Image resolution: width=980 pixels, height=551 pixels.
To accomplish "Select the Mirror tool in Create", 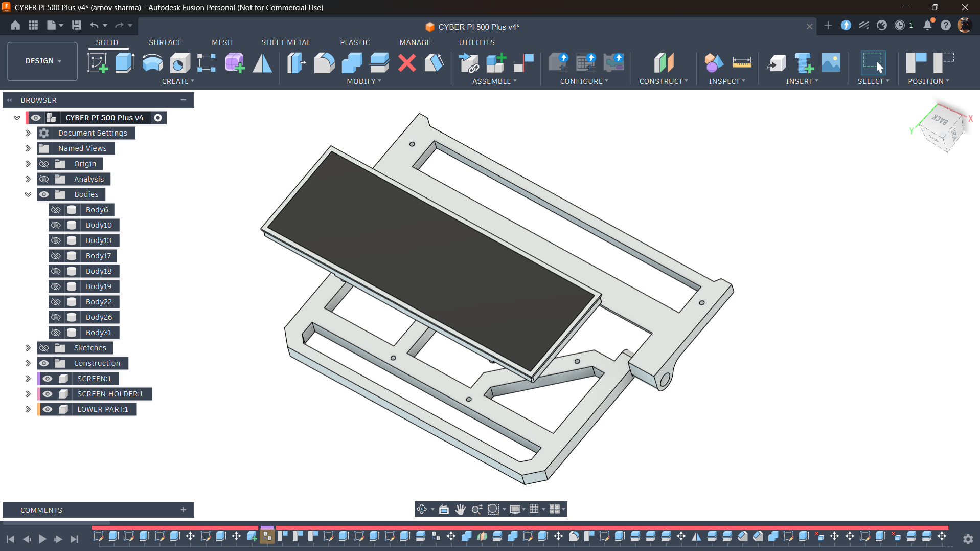I will click(x=262, y=63).
